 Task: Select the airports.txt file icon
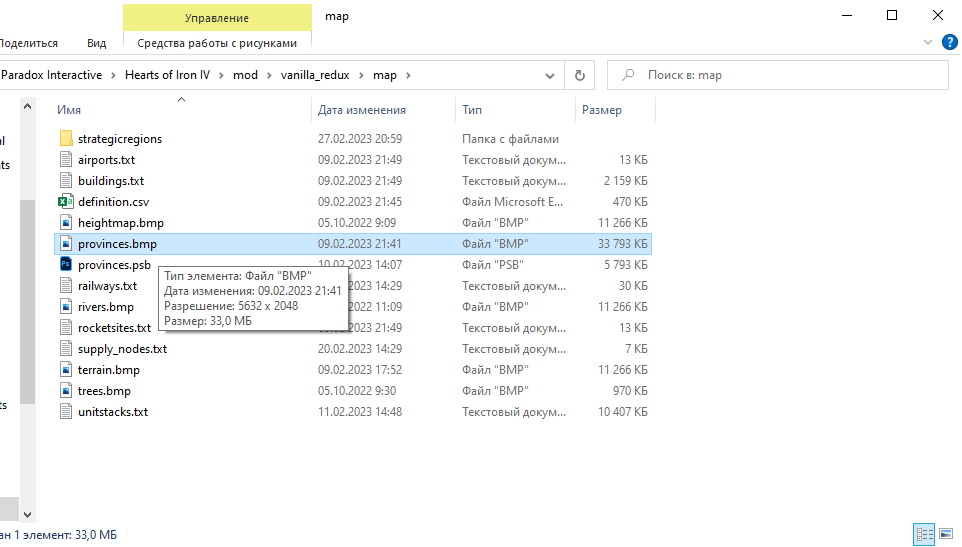[66, 159]
